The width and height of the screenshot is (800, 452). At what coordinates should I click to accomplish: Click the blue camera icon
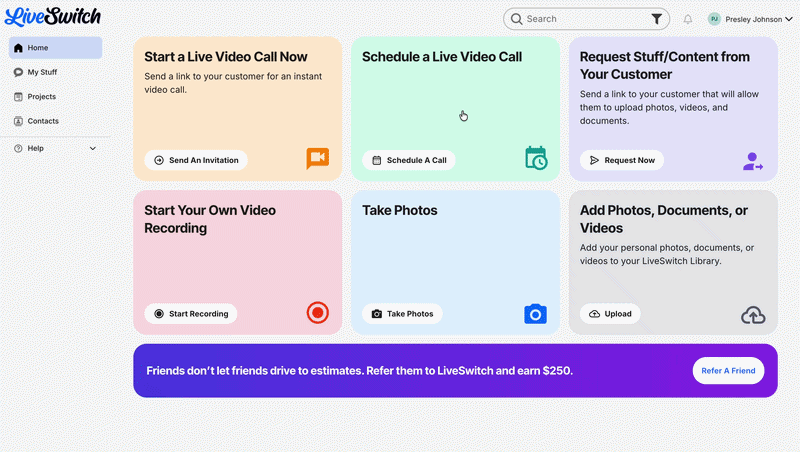[x=536, y=314]
